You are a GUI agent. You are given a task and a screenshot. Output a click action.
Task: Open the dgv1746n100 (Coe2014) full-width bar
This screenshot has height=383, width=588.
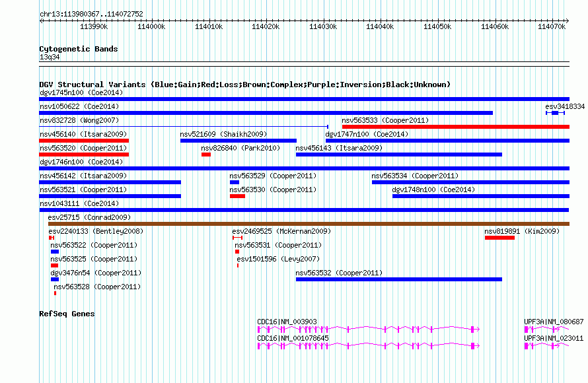click(304, 168)
